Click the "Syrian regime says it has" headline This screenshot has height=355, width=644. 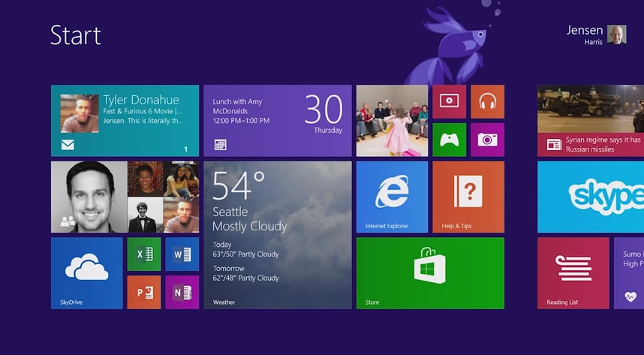point(603,140)
